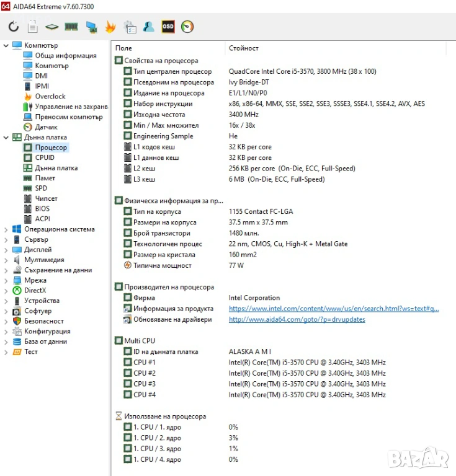Viewport: 456px width, 476px height.
Task: Open the Intel product information link
Action: click(333, 309)
